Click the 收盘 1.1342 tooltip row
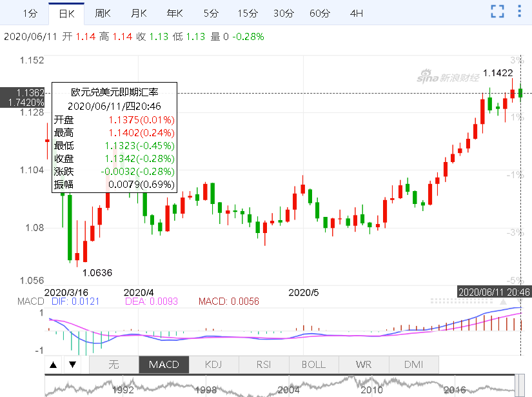The width and height of the screenshot is (532, 397). [114, 159]
